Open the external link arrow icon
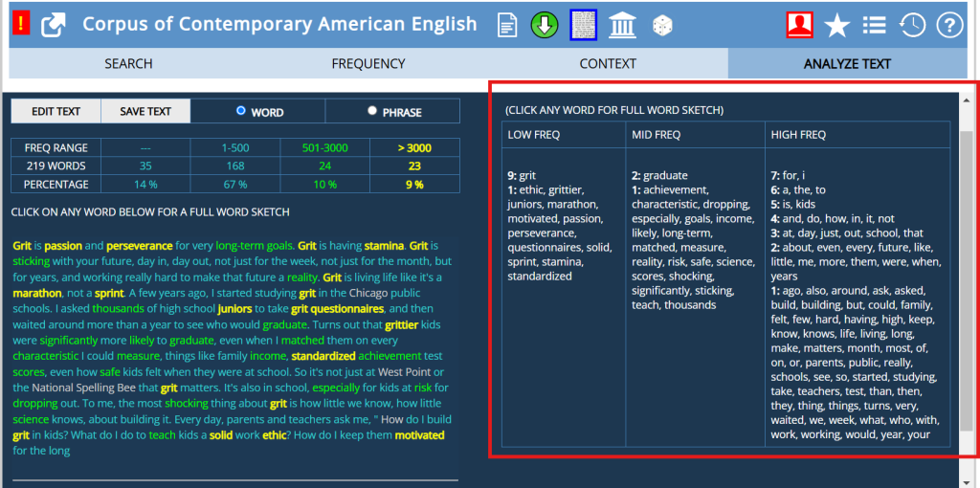The image size is (980, 488). point(54,25)
